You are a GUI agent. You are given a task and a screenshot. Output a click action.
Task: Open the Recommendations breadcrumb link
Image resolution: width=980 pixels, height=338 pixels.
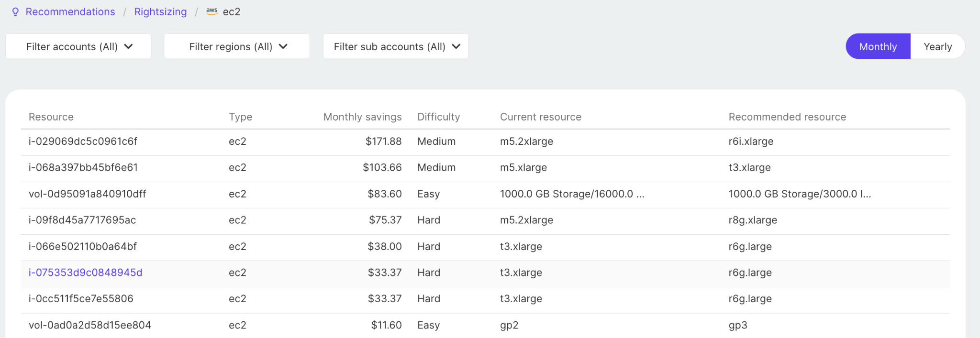(x=70, y=12)
